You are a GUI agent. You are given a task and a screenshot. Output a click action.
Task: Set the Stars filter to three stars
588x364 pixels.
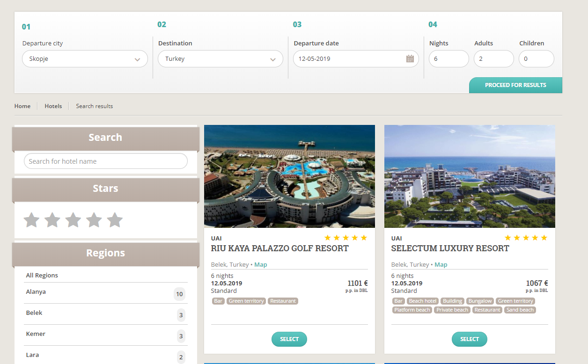(x=73, y=220)
